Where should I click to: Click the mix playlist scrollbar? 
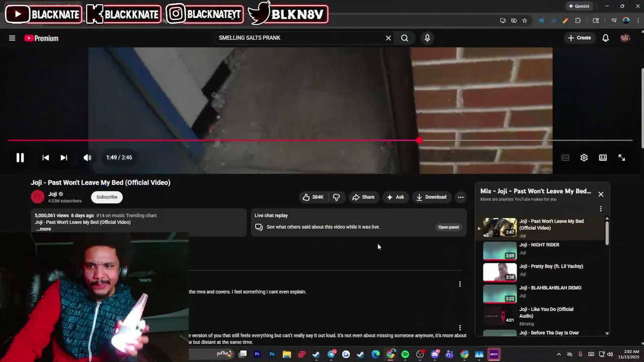click(x=607, y=233)
